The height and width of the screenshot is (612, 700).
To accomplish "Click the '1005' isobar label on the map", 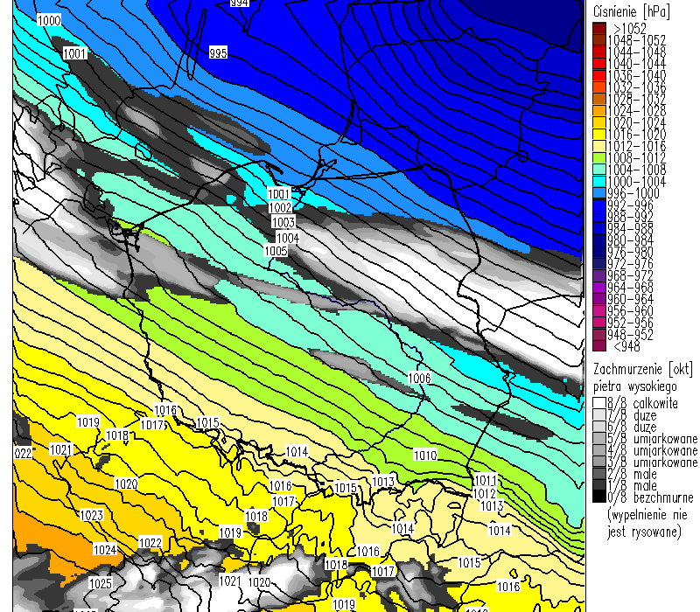I will click(276, 251).
